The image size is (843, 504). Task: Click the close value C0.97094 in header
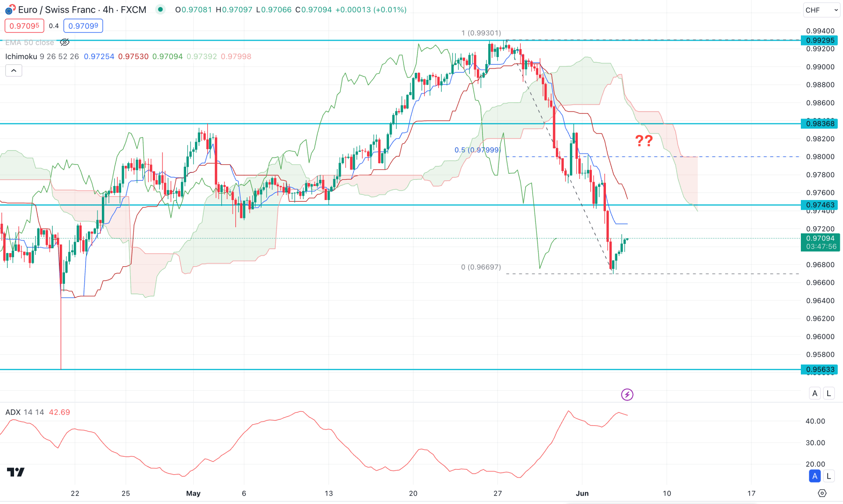[x=313, y=10]
